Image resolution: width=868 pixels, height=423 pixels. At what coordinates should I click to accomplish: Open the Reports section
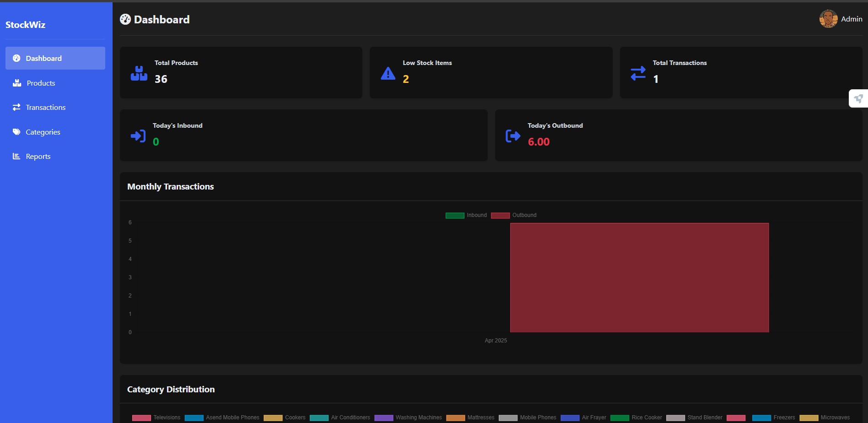tap(55, 156)
